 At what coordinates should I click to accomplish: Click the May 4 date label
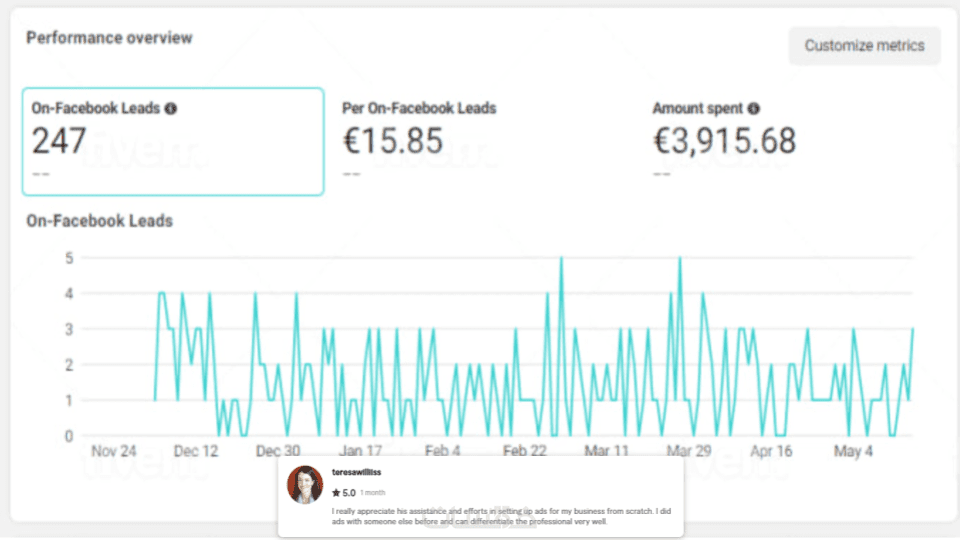point(852,451)
